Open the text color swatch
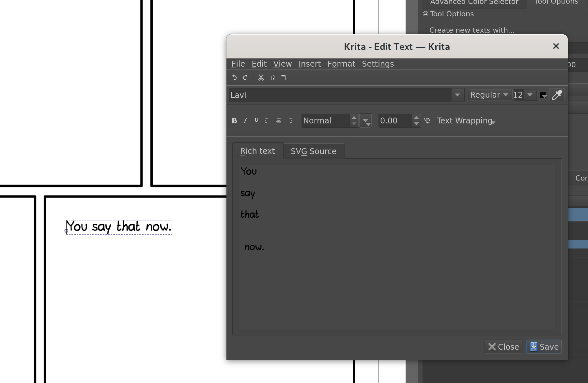The height and width of the screenshot is (383, 588). [x=543, y=95]
